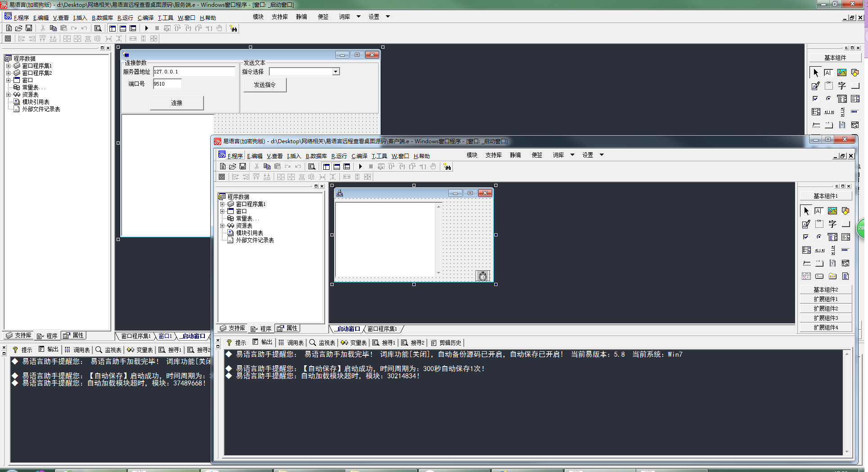
Task: Select the pointer arrow tool in the client component box
Action: 806,211
